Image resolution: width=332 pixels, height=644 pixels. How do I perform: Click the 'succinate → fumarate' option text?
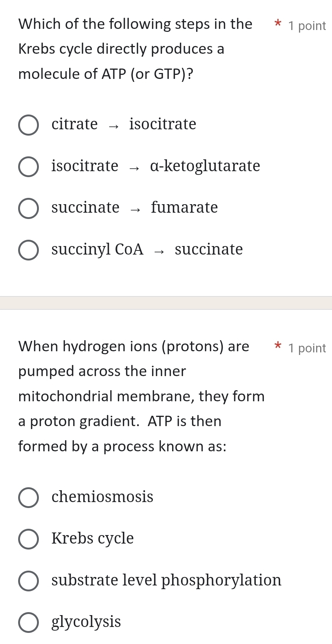(134, 208)
